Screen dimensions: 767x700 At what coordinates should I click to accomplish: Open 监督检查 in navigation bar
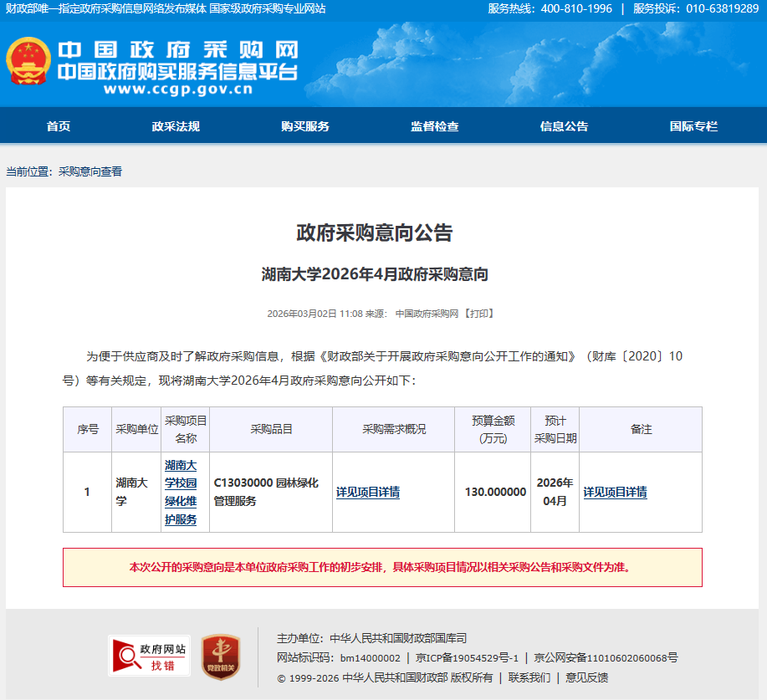point(435,126)
